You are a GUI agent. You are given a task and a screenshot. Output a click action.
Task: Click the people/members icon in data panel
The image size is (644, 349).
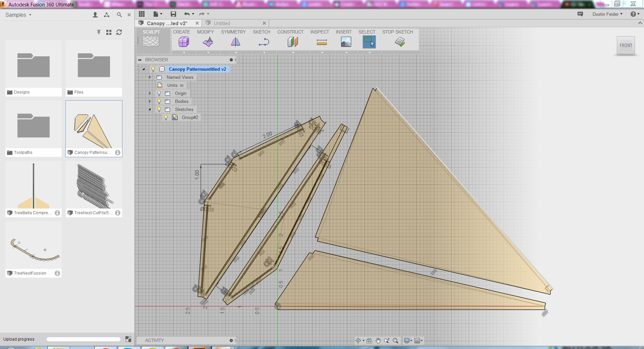coord(95,15)
